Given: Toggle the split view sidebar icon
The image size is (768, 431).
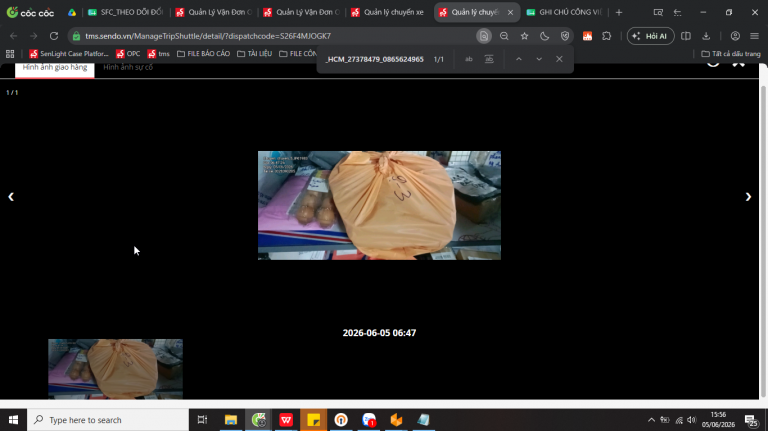Looking at the screenshot, I should pyautogui.click(x=686, y=36).
